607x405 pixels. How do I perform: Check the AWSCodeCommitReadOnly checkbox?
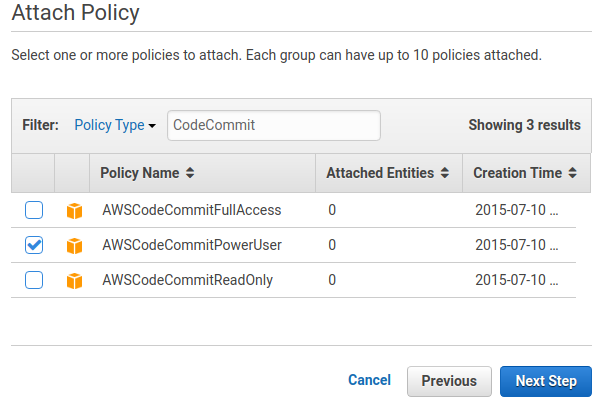point(34,280)
